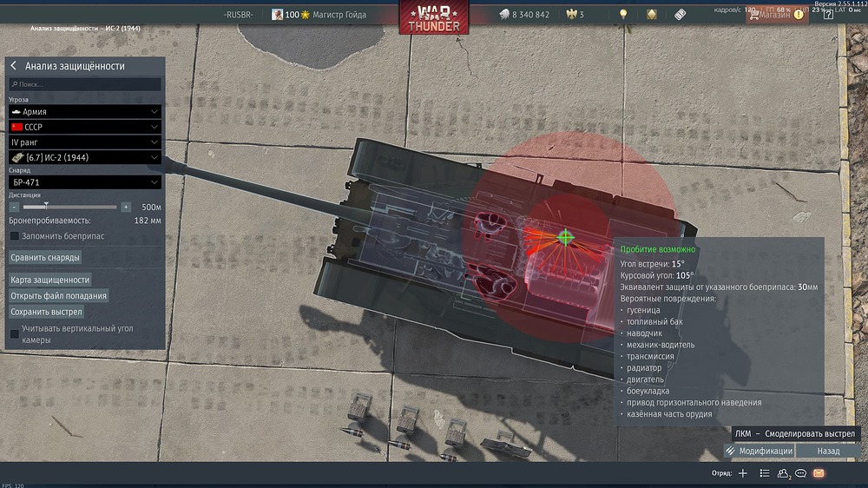Click the двигатель damage entry
The height and width of the screenshot is (488, 868).
[645, 379]
